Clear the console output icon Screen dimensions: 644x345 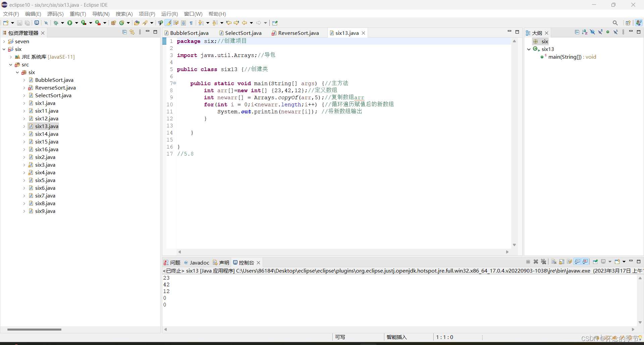[x=554, y=262]
